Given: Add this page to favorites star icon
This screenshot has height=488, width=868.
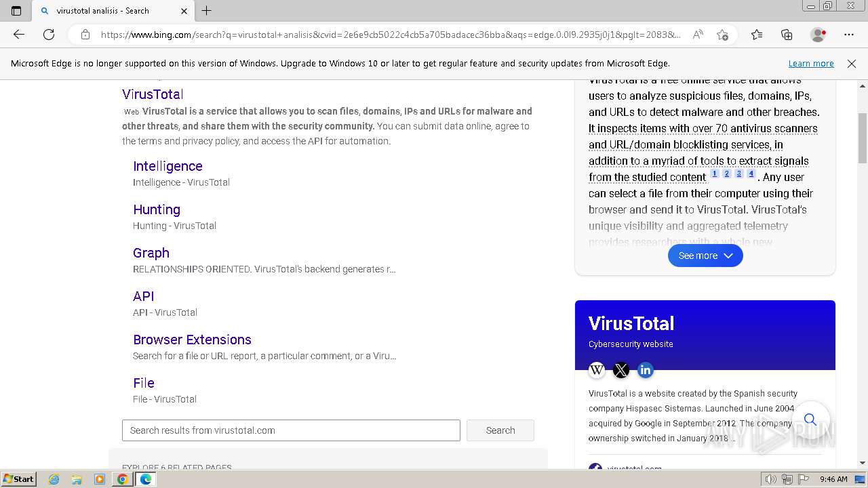Looking at the screenshot, I should pos(722,35).
